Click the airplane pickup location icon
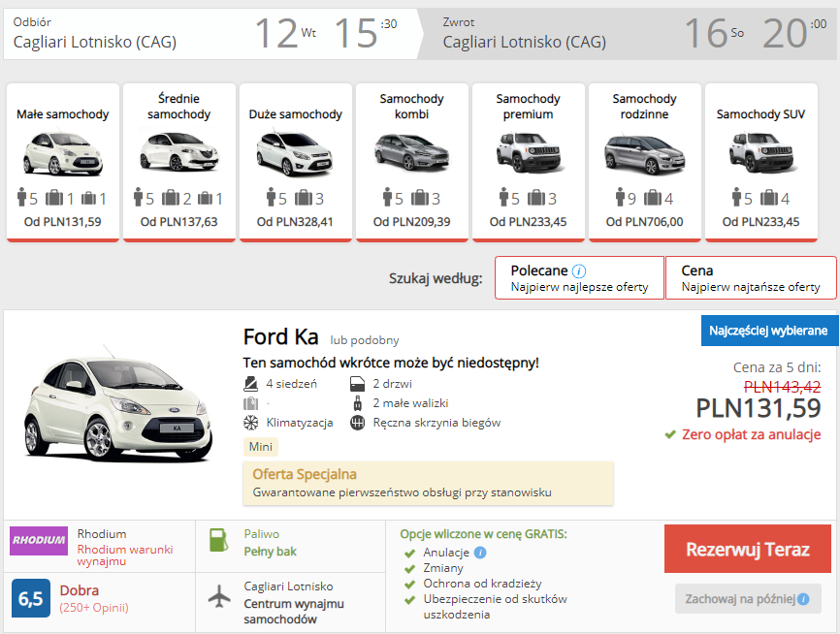 tap(221, 596)
